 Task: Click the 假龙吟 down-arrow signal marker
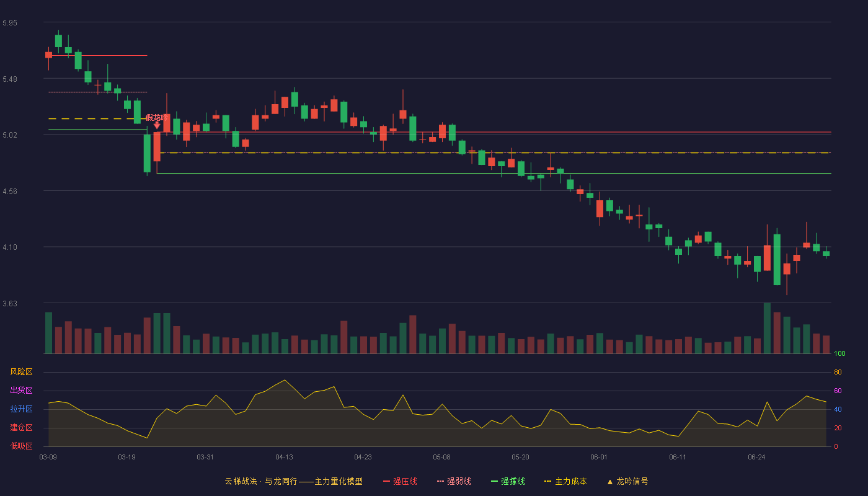(157, 125)
